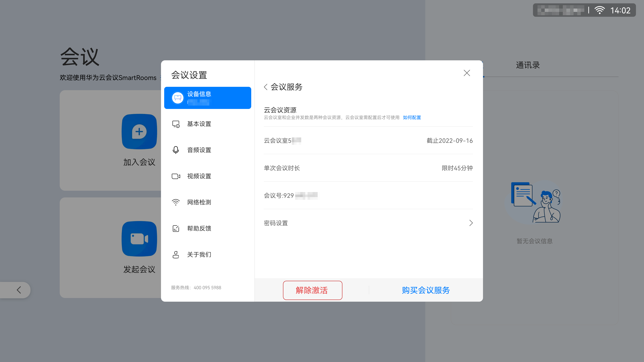Open the 密码设置 password settings row

(368, 223)
